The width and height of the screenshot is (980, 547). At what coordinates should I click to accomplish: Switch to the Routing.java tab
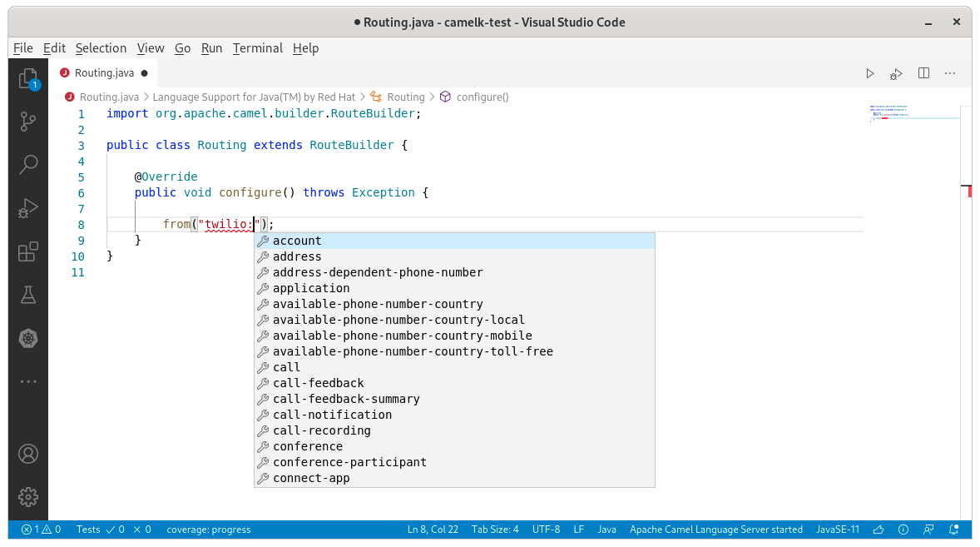click(x=102, y=72)
